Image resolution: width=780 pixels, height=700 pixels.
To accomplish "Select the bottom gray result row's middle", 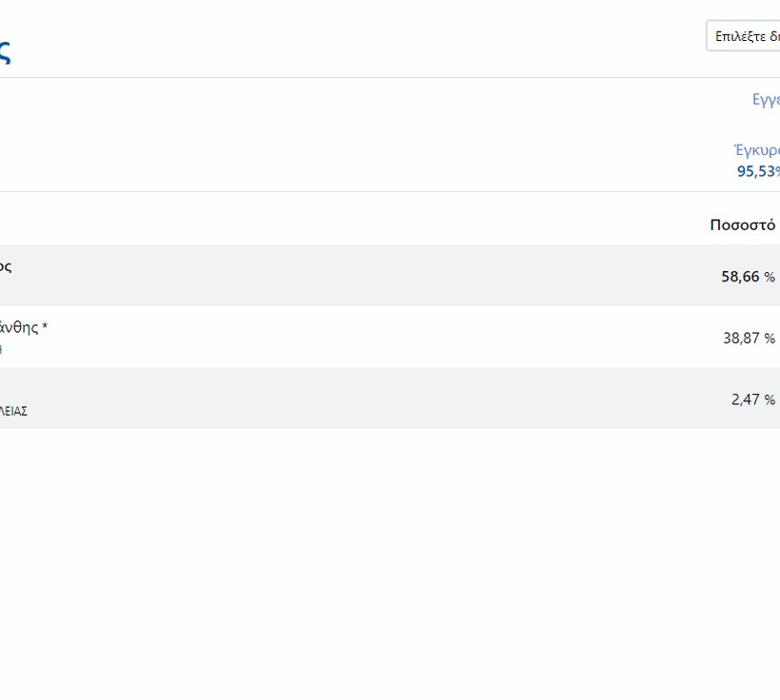I will 380,399.
